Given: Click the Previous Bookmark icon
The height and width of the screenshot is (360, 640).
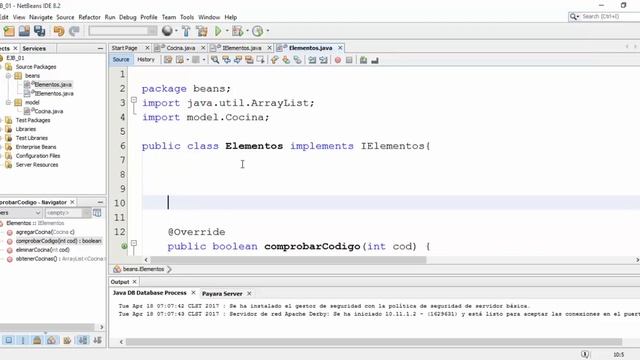Looking at the screenshot, I should 274,60.
